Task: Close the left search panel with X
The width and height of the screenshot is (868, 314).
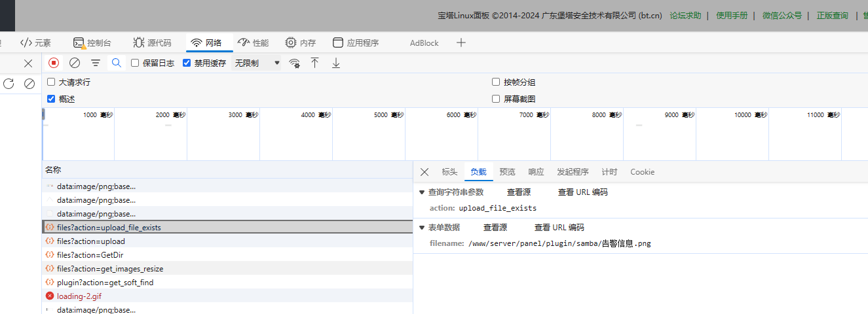Action: (28, 63)
